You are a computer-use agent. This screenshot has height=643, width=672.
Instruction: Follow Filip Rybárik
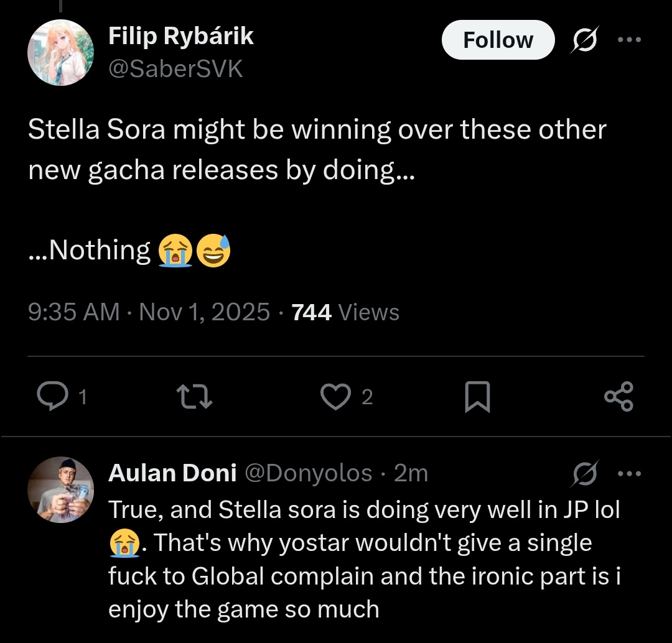click(x=498, y=40)
